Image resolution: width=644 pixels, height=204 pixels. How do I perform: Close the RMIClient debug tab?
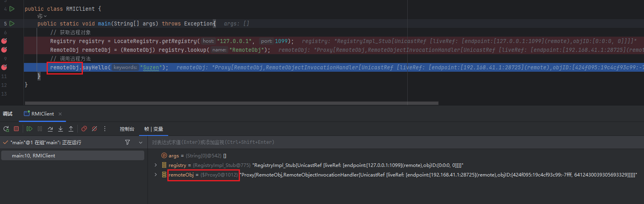coord(60,114)
